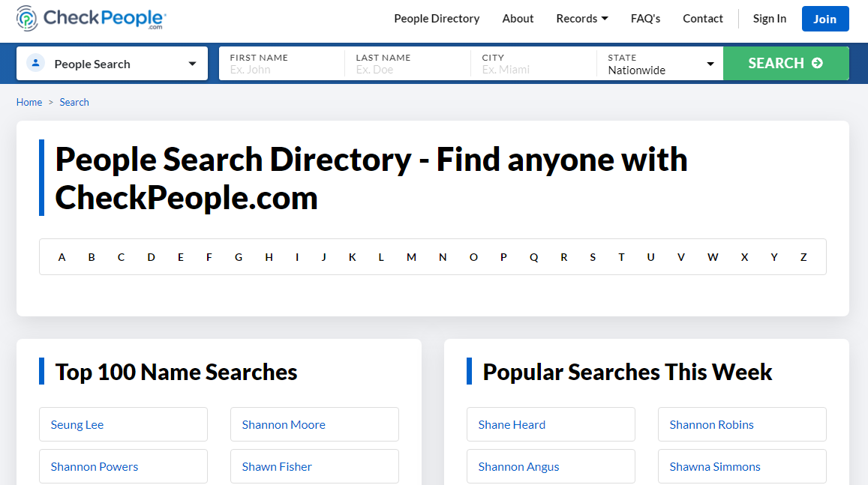Select letter B in the directory

point(92,257)
